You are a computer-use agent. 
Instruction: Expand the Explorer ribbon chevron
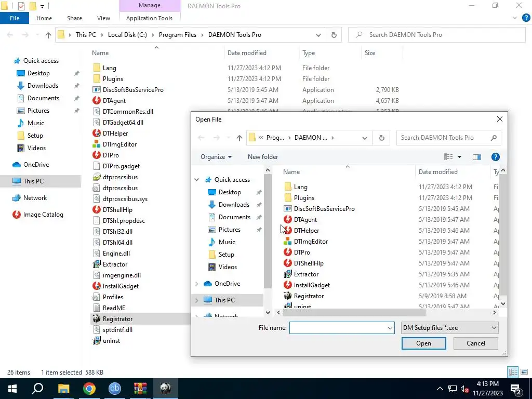point(515,18)
